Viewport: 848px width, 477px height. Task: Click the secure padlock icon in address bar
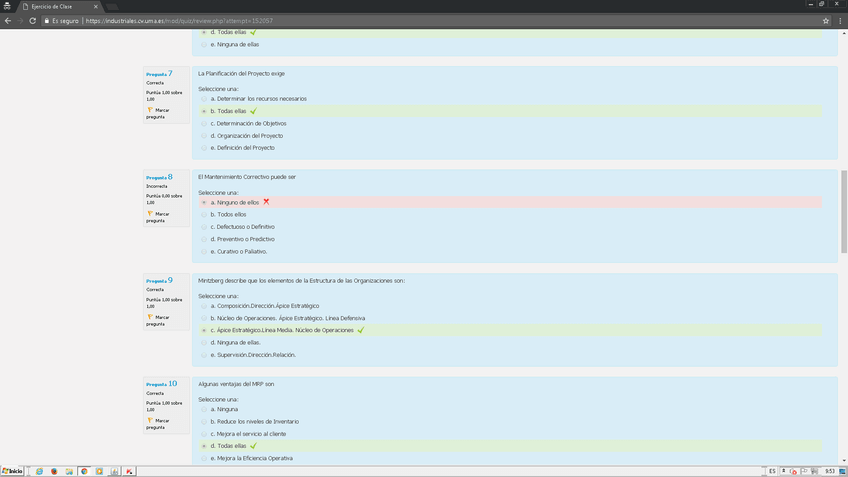click(45, 20)
